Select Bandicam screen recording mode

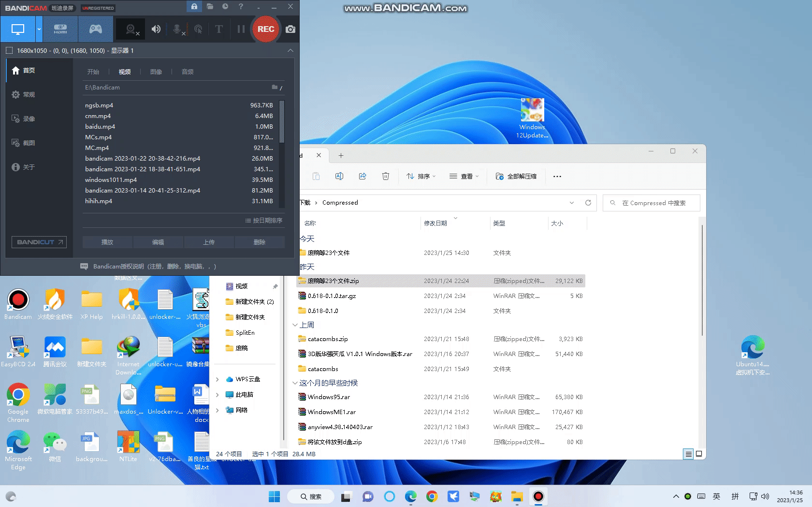pyautogui.click(x=18, y=29)
